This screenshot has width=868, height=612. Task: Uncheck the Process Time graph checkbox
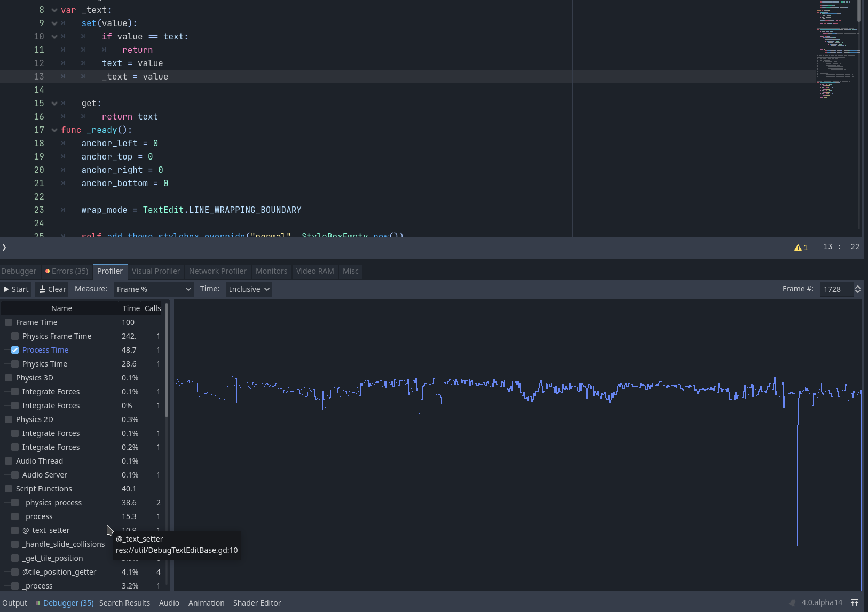[x=14, y=349]
